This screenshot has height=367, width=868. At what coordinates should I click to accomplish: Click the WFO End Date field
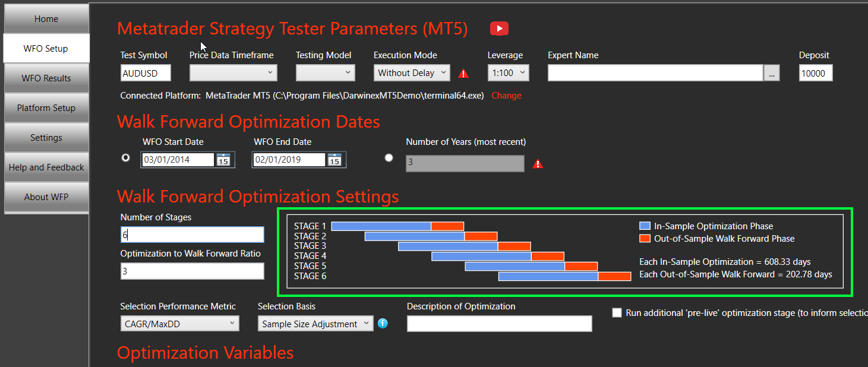click(289, 160)
